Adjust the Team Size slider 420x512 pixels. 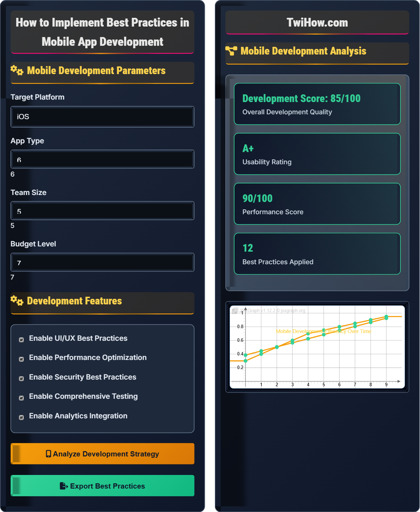point(102,210)
